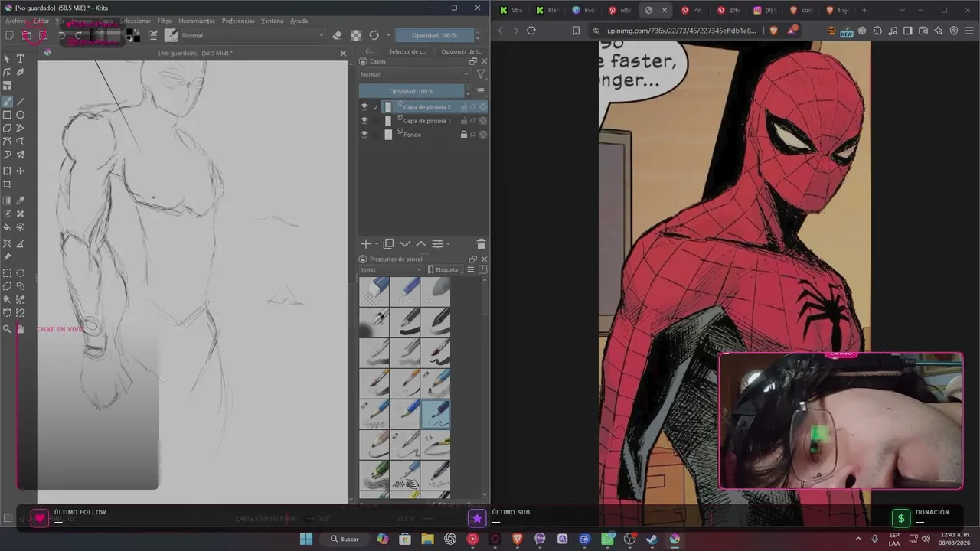The image size is (980, 551).
Task: Toggle lock on Capa de pintura 1
Action: tap(463, 121)
